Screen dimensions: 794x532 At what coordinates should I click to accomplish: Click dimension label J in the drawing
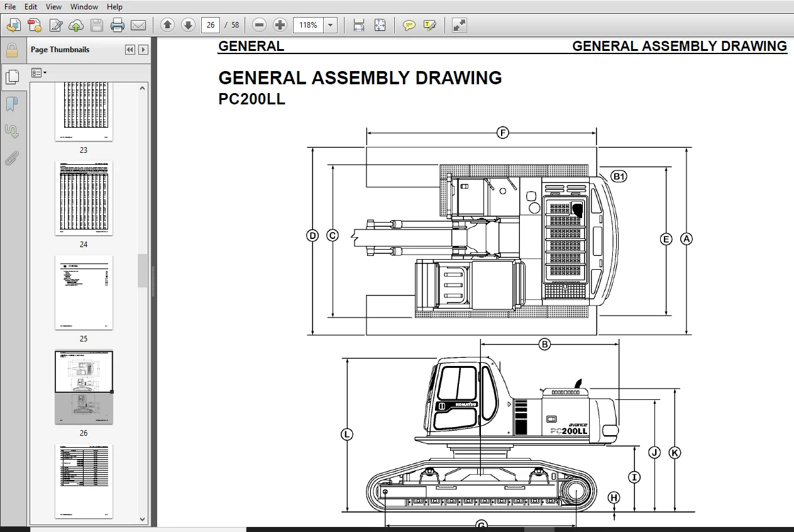(x=654, y=453)
